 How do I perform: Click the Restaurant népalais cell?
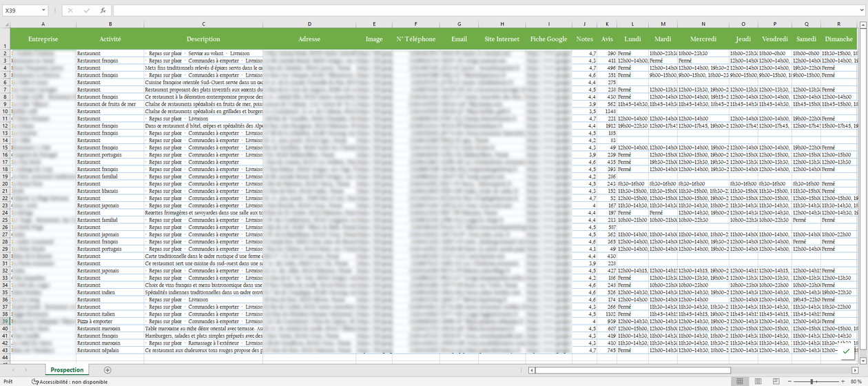[x=110, y=350]
